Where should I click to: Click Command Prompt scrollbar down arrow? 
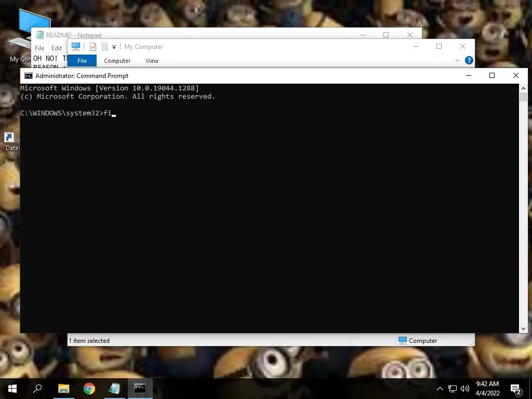click(523, 328)
